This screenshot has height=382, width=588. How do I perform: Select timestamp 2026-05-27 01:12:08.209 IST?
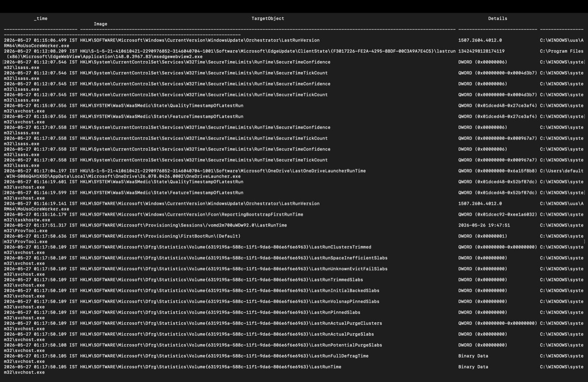pos(41,51)
